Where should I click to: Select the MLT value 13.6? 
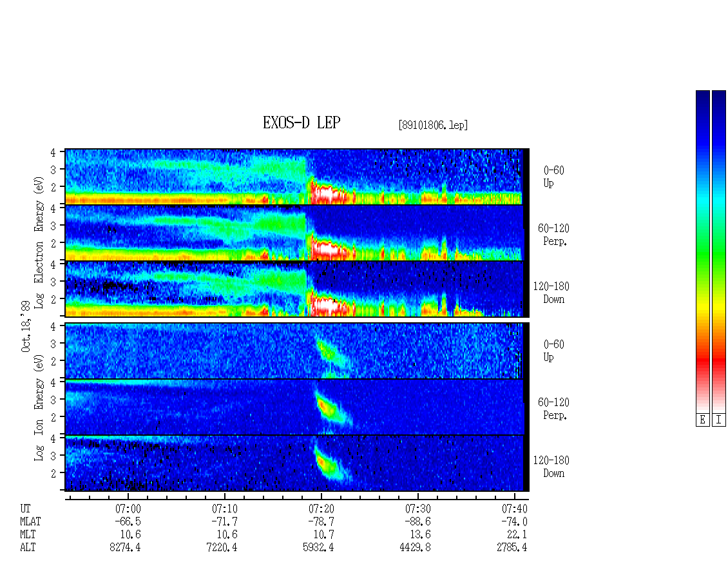pyautogui.click(x=420, y=535)
